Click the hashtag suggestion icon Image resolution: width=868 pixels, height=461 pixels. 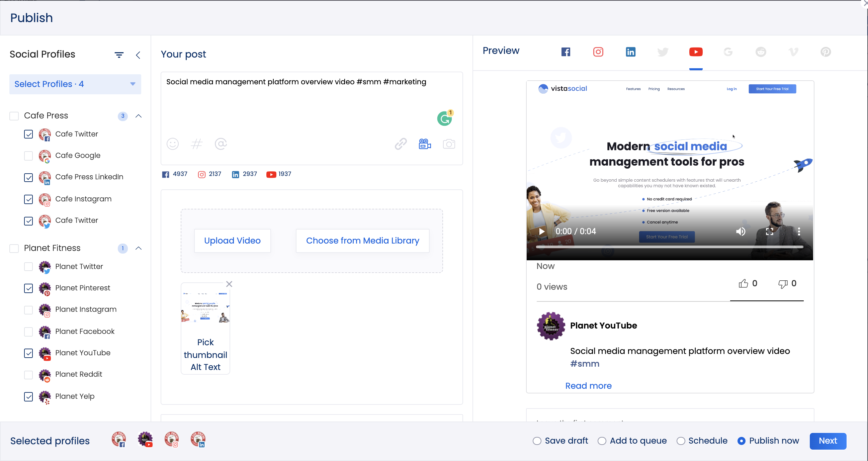[197, 144]
